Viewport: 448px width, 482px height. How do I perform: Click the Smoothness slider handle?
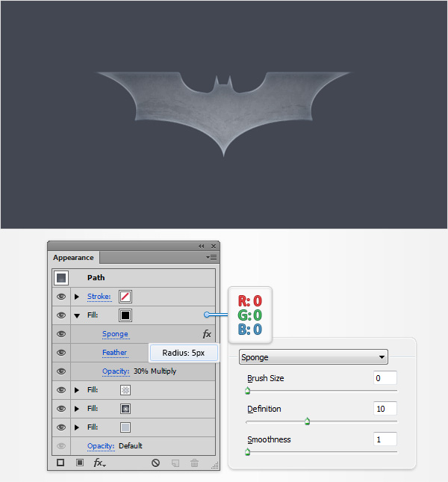pos(247,452)
